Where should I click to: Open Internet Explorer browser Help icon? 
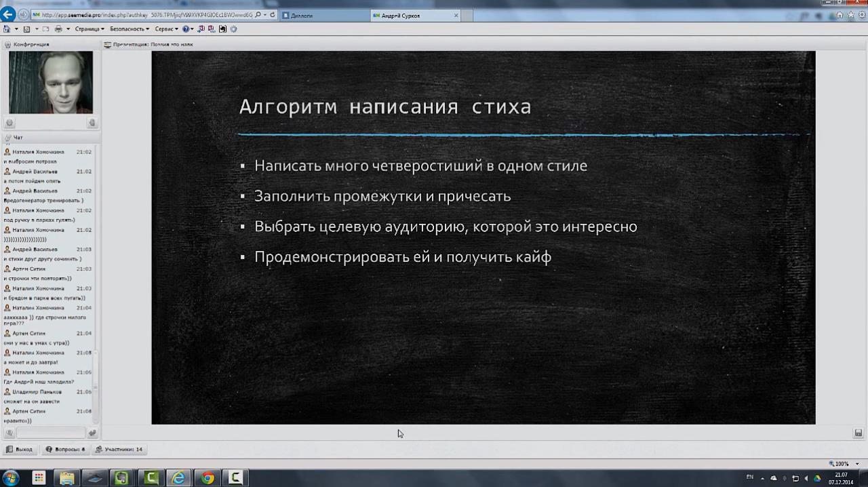tap(186, 28)
